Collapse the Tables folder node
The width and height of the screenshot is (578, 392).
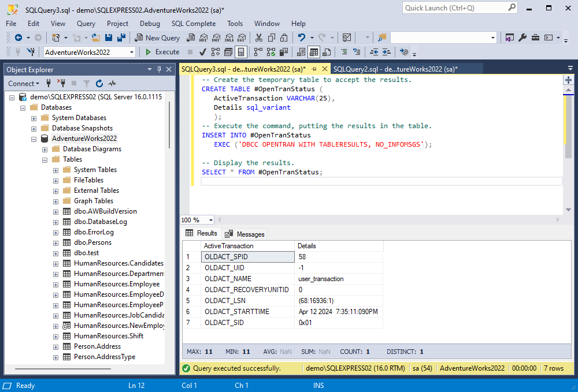coord(45,160)
